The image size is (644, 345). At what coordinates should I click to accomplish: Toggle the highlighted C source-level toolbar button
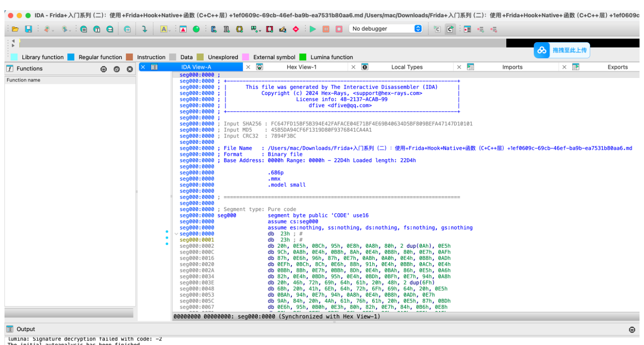click(450, 29)
